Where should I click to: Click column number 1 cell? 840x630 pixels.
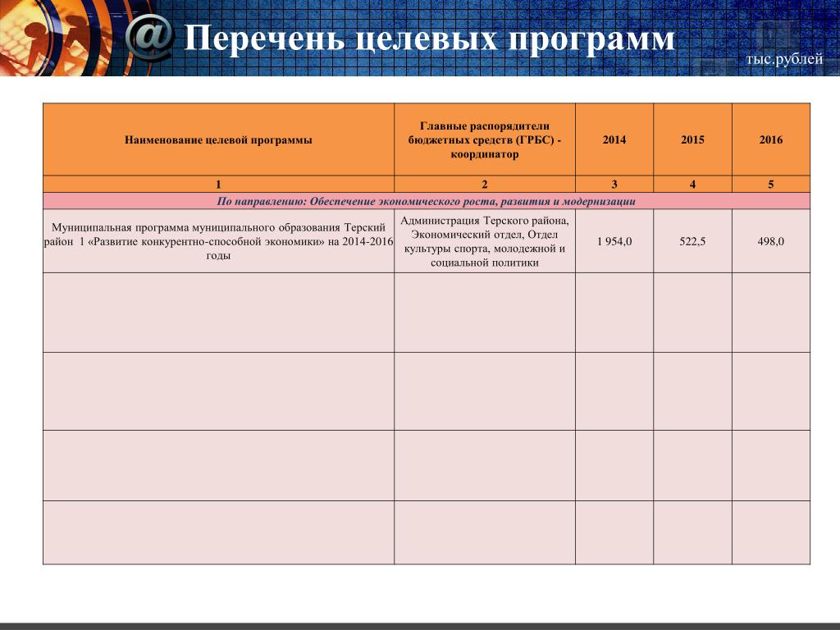coord(218,185)
